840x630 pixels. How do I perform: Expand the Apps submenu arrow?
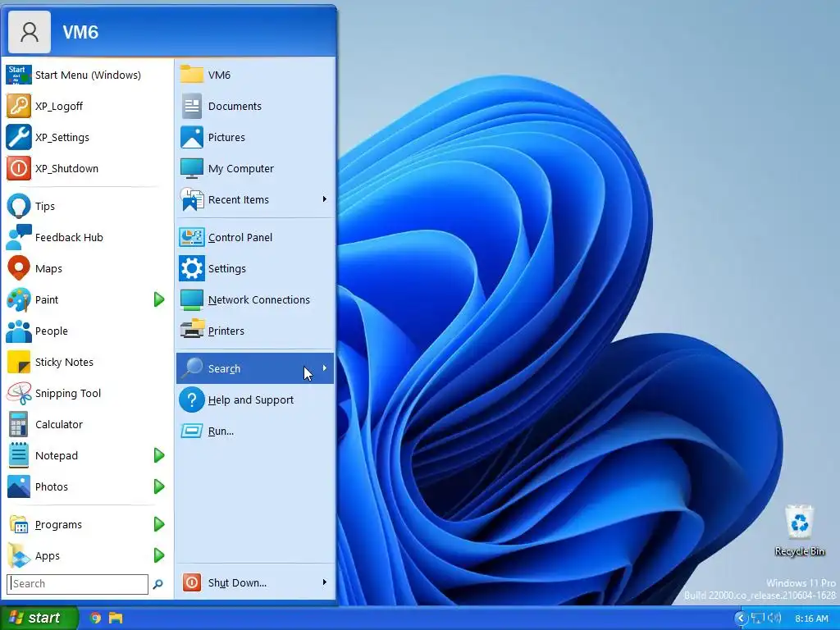[158, 555]
